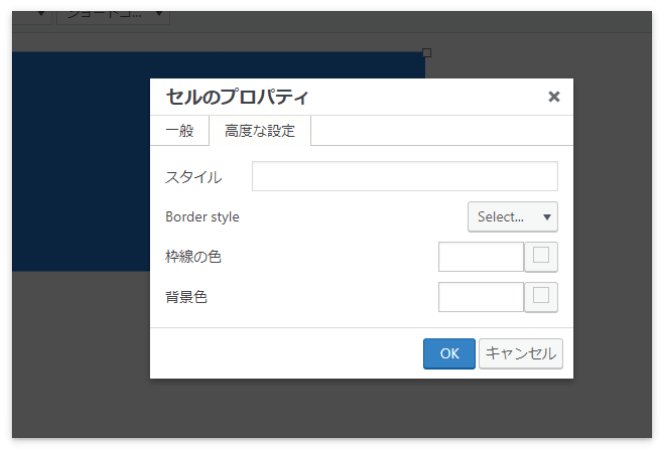Open the 枠線の色 color picker swatch
The width and height of the screenshot is (664, 451).
pos(541,257)
